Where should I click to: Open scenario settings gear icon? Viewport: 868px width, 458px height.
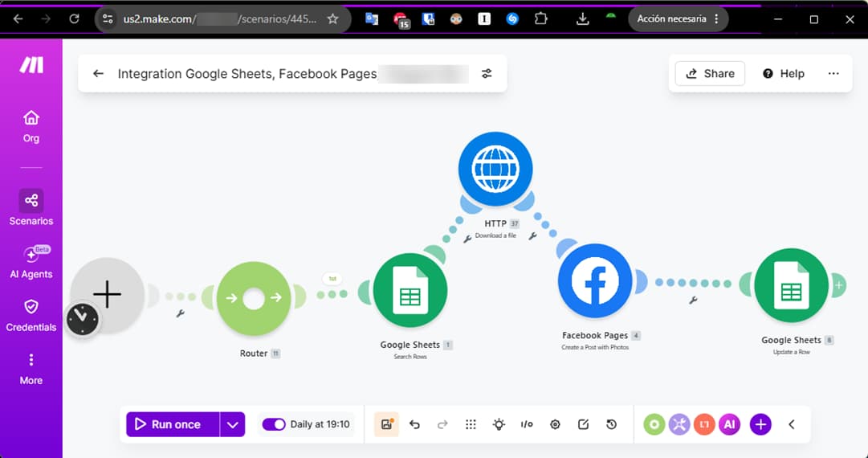pyautogui.click(x=555, y=424)
